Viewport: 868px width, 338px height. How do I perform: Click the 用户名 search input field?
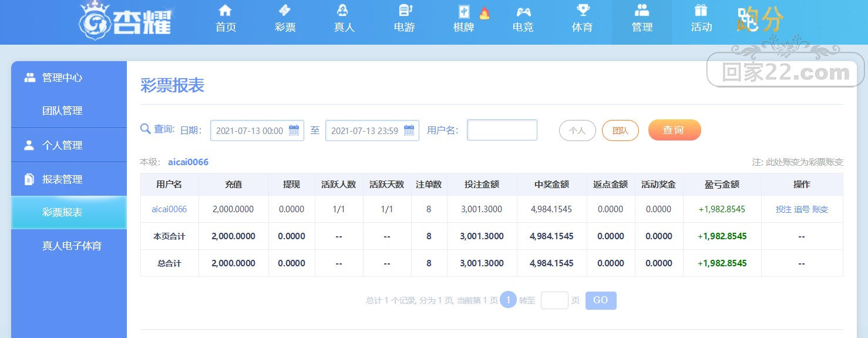(x=502, y=130)
